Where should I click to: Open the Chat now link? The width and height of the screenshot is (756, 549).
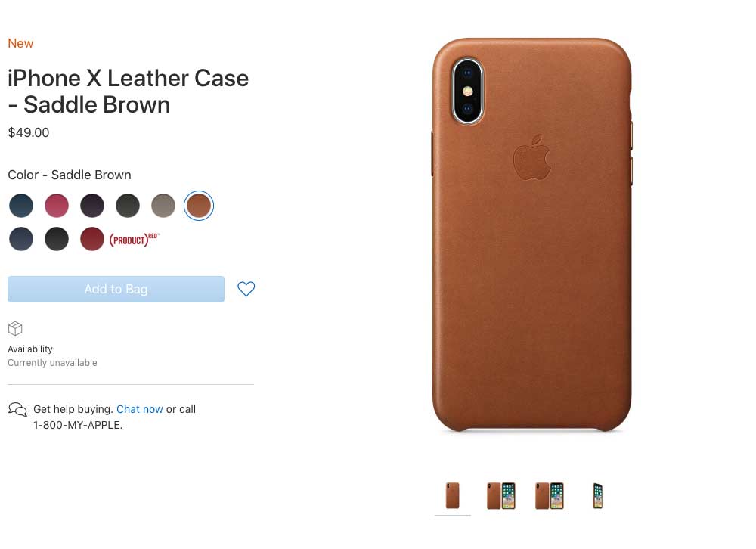click(x=140, y=409)
